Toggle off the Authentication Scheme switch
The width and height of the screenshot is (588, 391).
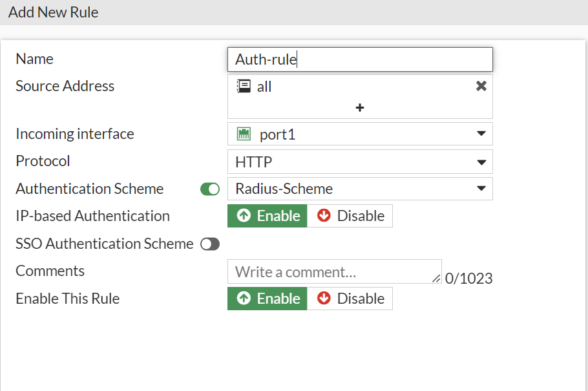tap(210, 189)
